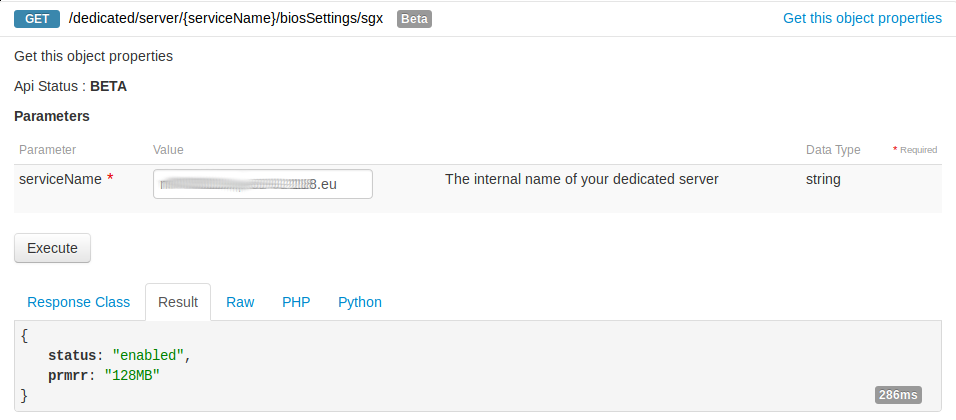
Task: Click the 'string' data type cell
Action: 823,180
